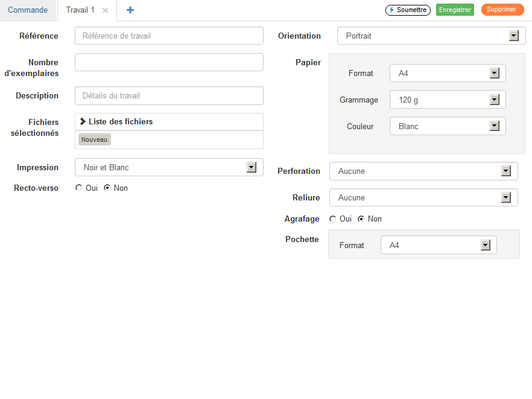Screen dimensions: 532x399
Task: Select the Travail 1 tab
Action: point(80,10)
